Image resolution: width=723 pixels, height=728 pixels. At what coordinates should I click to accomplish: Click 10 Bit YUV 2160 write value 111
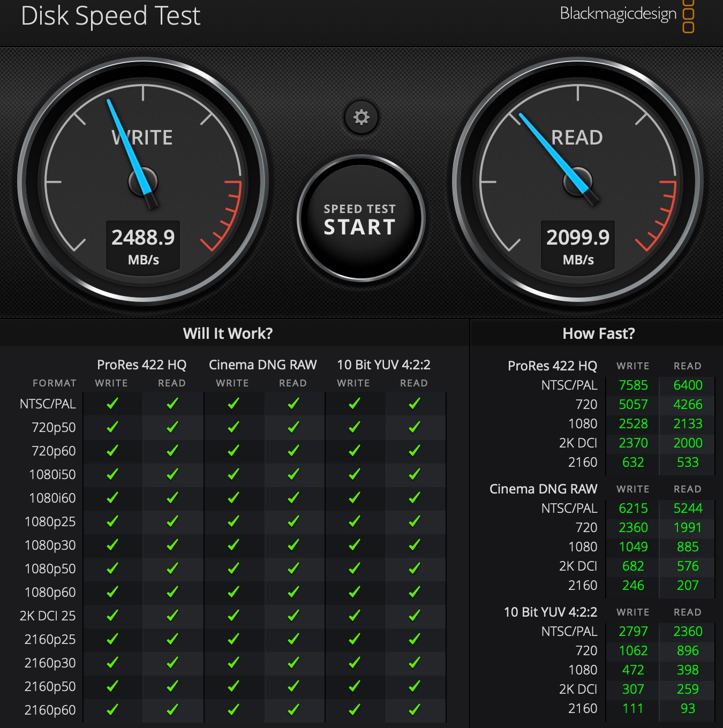(633, 709)
